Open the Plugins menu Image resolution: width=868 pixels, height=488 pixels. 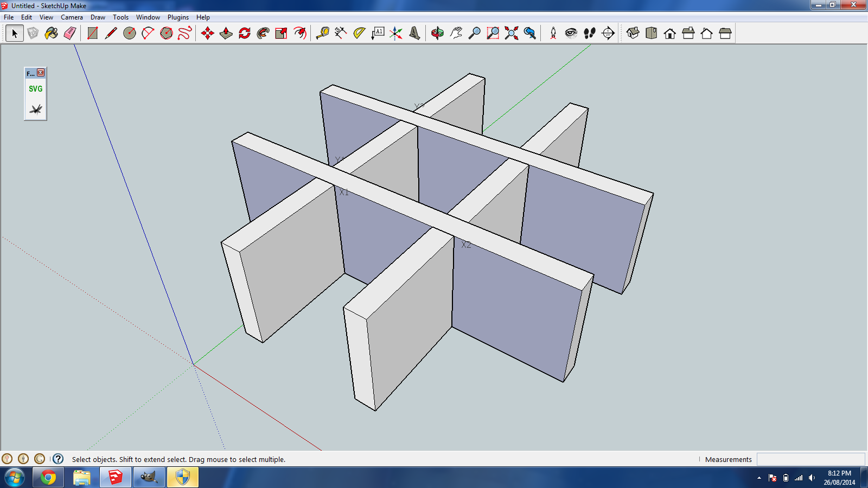coord(177,17)
